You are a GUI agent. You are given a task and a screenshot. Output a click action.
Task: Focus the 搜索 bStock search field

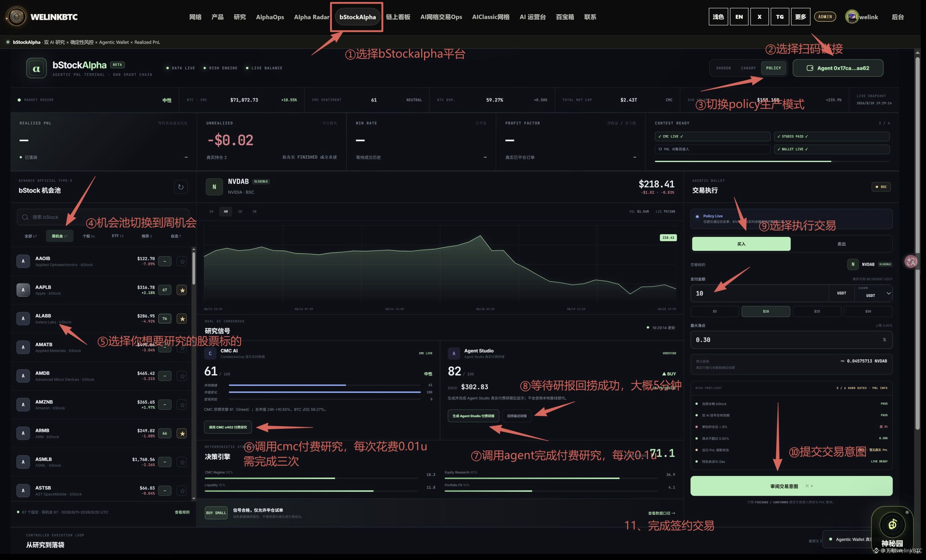tap(103, 217)
